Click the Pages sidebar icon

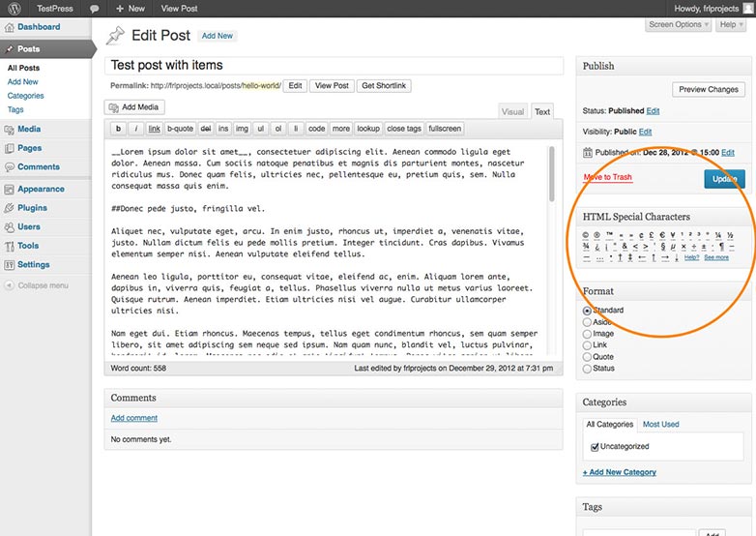click(9, 148)
